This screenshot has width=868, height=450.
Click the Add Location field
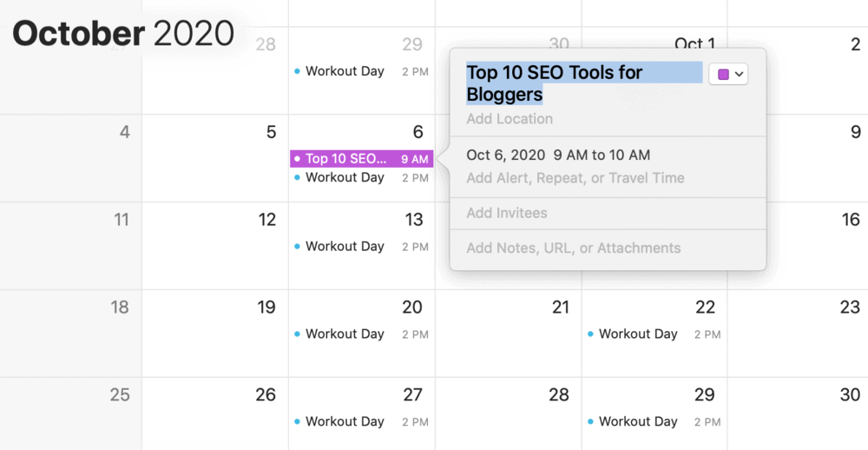pyautogui.click(x=510, y=119)
